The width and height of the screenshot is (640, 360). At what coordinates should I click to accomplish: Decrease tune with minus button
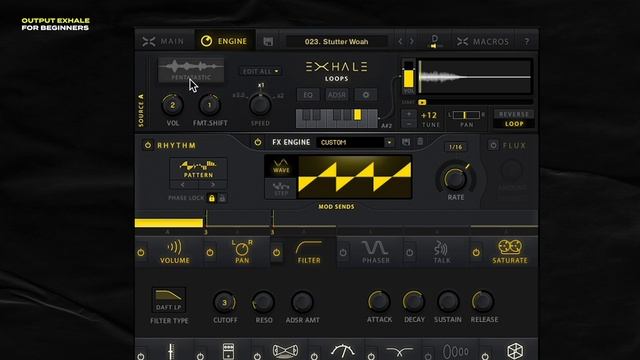(x=409, y=124)
